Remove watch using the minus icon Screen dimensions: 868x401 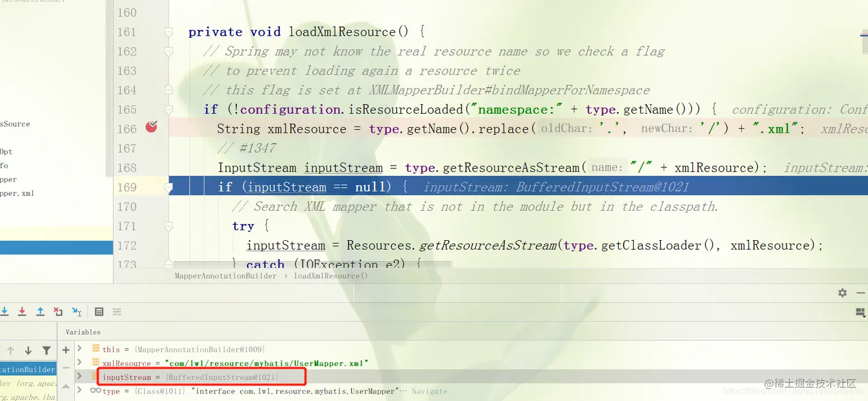pos(65,367)
